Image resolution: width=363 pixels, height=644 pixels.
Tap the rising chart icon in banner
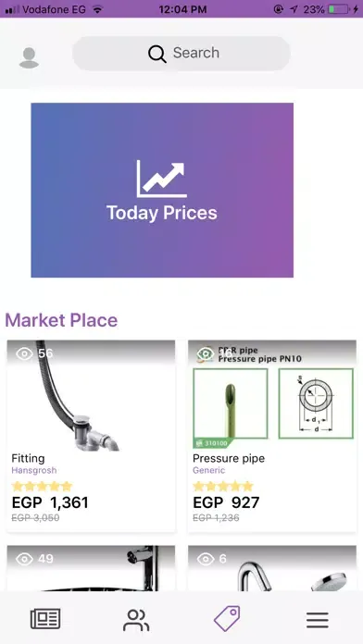[161, 179]
